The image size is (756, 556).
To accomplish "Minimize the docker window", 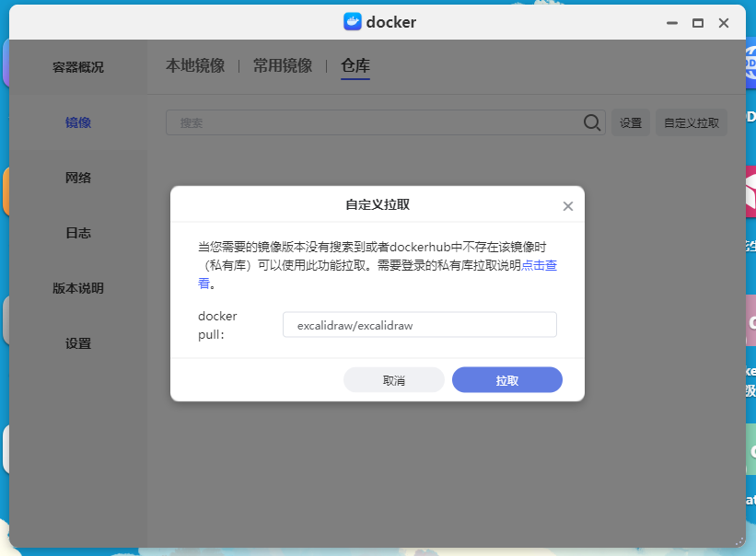I will click(672, 23).
